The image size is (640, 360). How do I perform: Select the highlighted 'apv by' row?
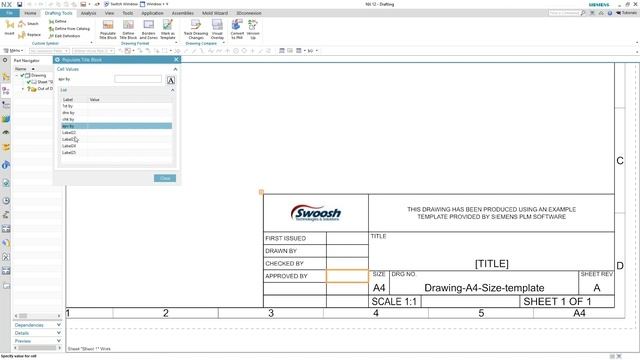click(x=116, y=126)
